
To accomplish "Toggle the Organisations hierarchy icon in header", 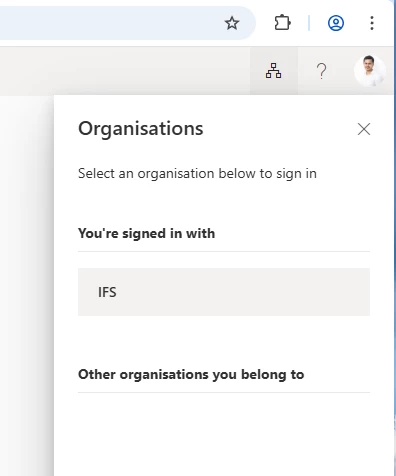I will click(x=273, y=71).
